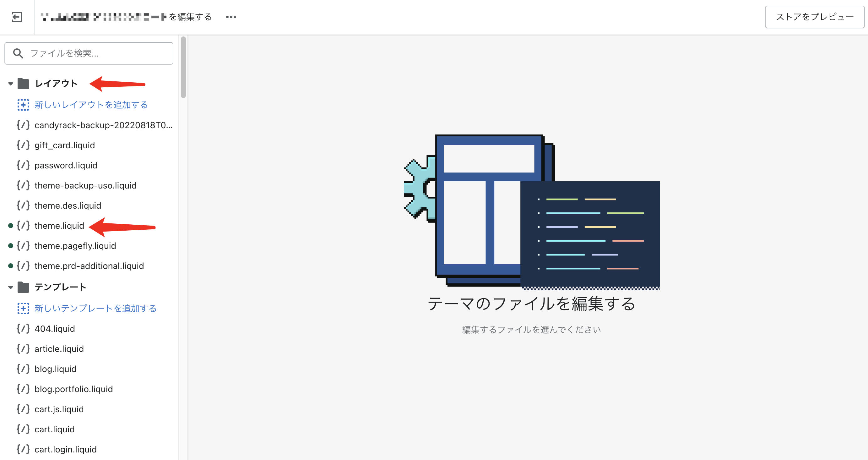
Task: Click liquid icon beside blog.portfolio.liquid
Action: pos(23,389)
